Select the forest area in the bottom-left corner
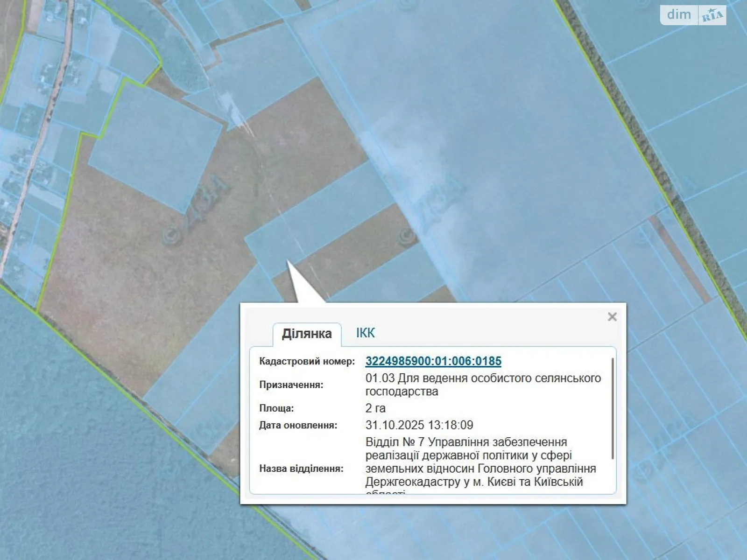Image resolution: width=747 pixels, height=560 pixels. [84, 443]
